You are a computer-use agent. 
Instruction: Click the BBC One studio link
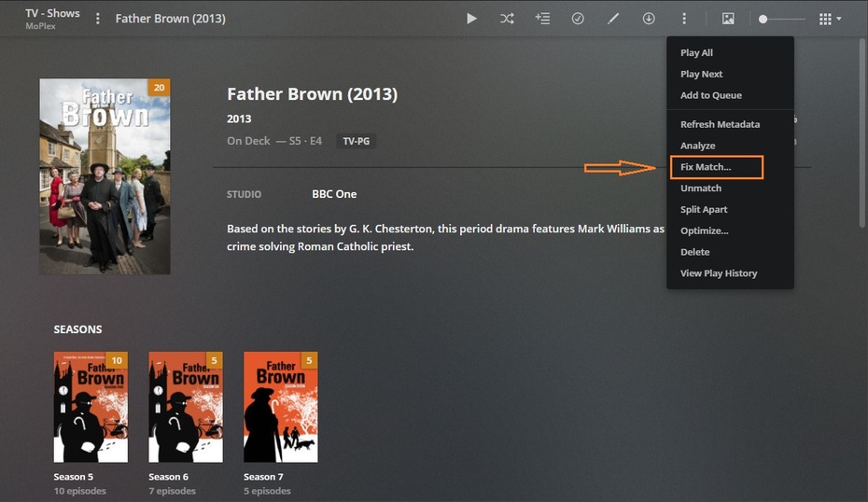point(334,194)
